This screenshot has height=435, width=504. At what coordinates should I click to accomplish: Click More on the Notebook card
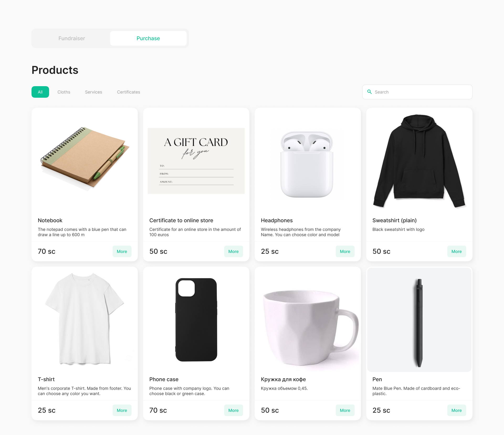(122, 251)
